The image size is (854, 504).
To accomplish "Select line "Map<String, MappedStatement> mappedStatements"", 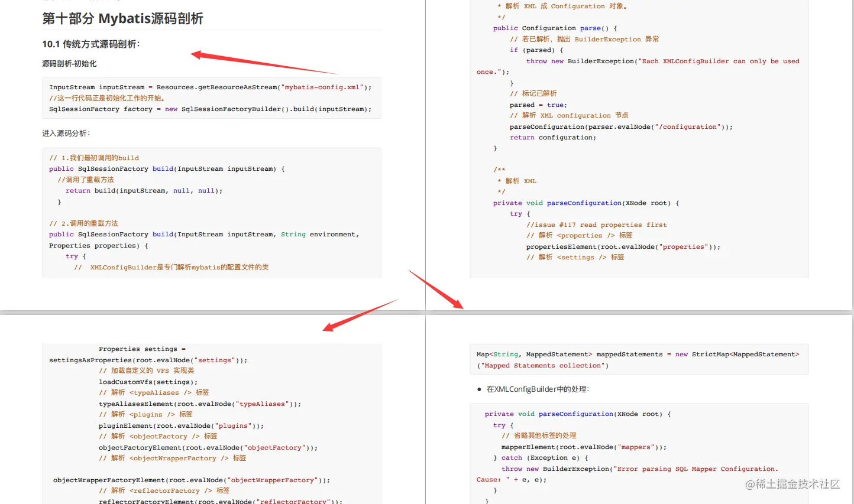I will pyautogui.click(x=638, y=355).
